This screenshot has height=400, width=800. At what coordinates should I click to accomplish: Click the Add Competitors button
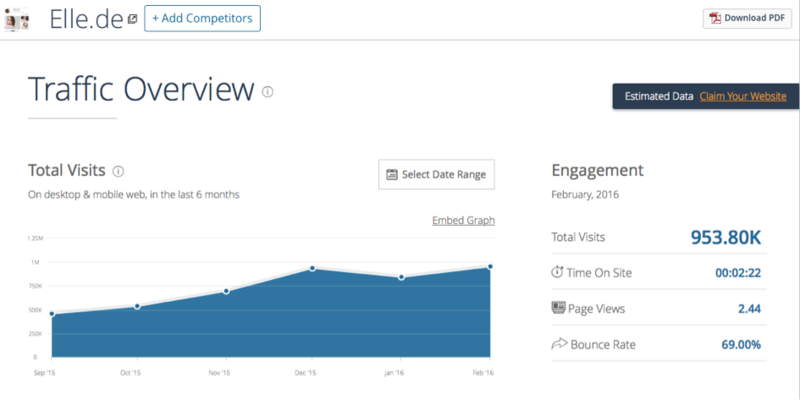click(x=203, y=18)
